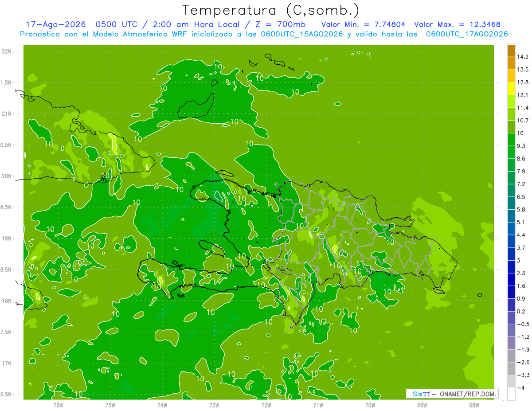
Task: Click the '7.9' color scale label
Action: 521,172
